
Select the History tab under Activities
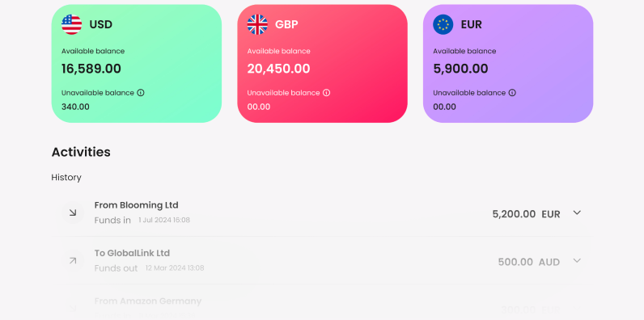[x=66, y=178]
